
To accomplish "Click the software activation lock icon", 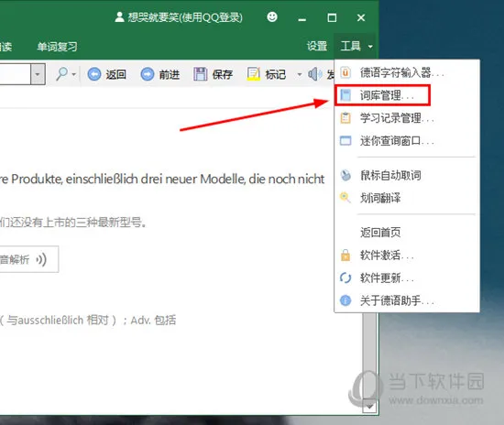I will pyautogui.click(x=345, y=256).
